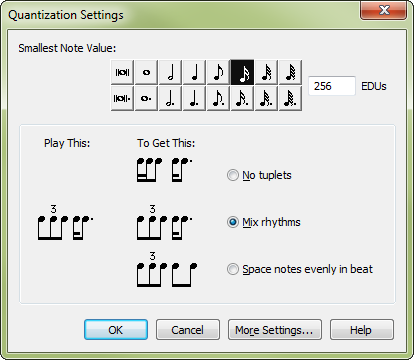
Task: Pick the 64th note value
Action: click(290, 72)
